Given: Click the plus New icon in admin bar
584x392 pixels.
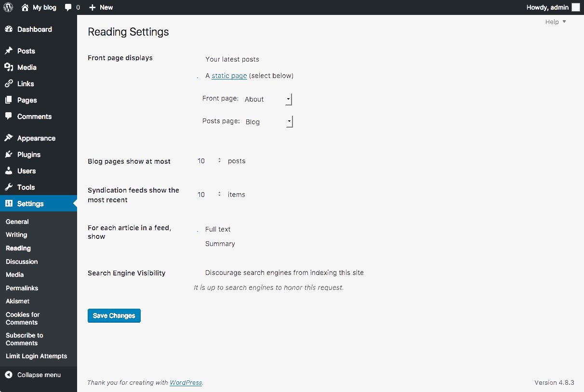Looking at the screenshot, I should point(93,8).
